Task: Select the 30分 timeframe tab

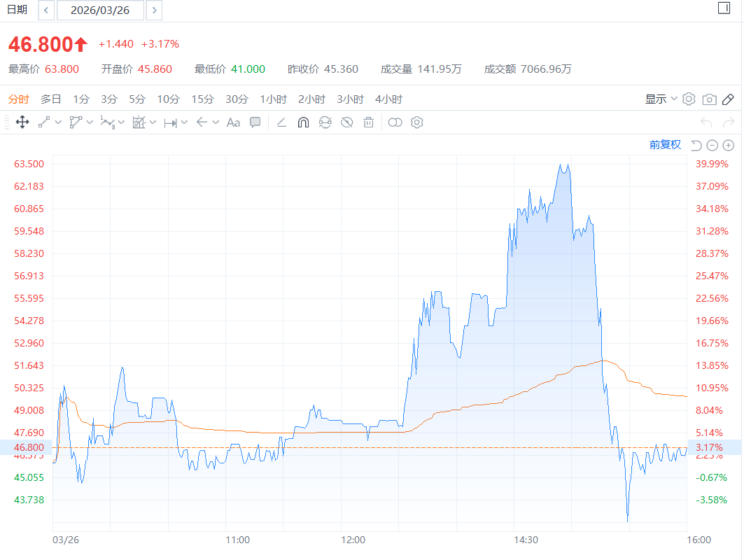Action: tap(237, 99)
